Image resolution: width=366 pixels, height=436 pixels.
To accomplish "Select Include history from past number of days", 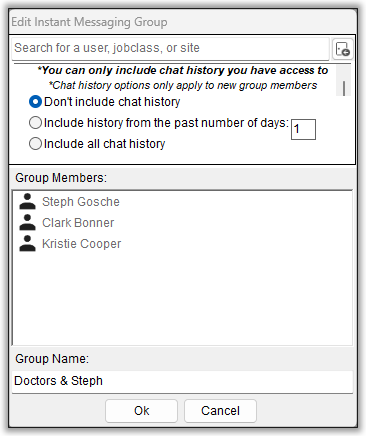I will coord(35,123).
